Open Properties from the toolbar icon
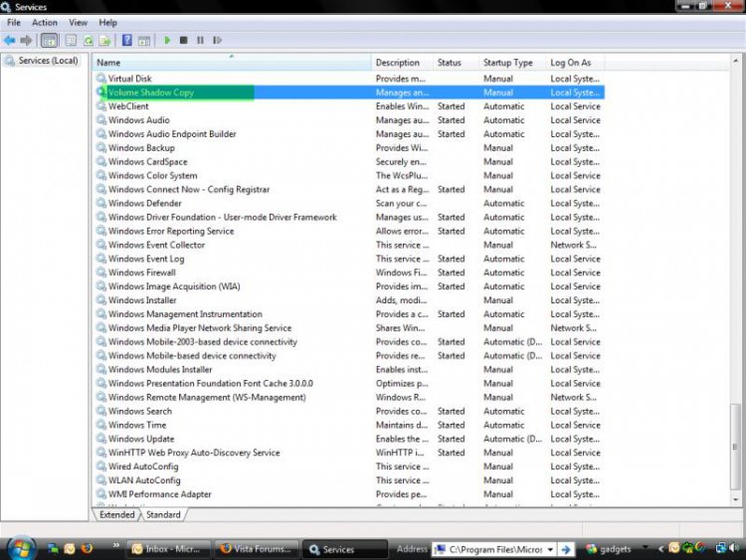 [x=71, y=41]
